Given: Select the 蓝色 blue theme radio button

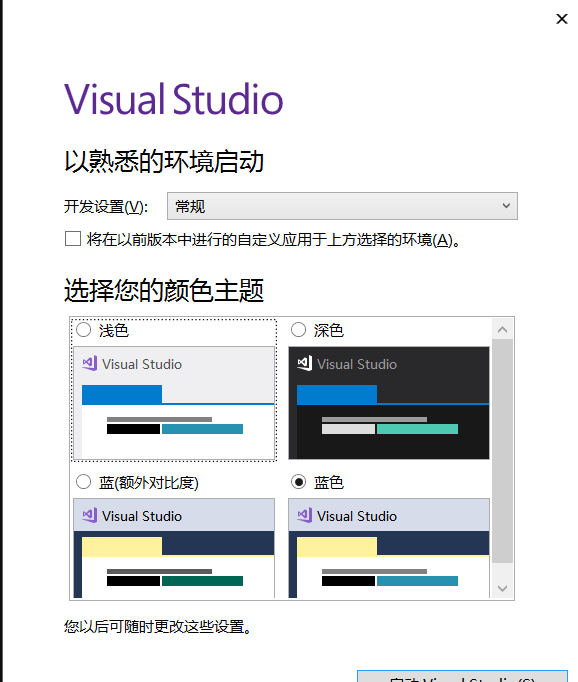Looking at the screenshot, I should [298, 481].
